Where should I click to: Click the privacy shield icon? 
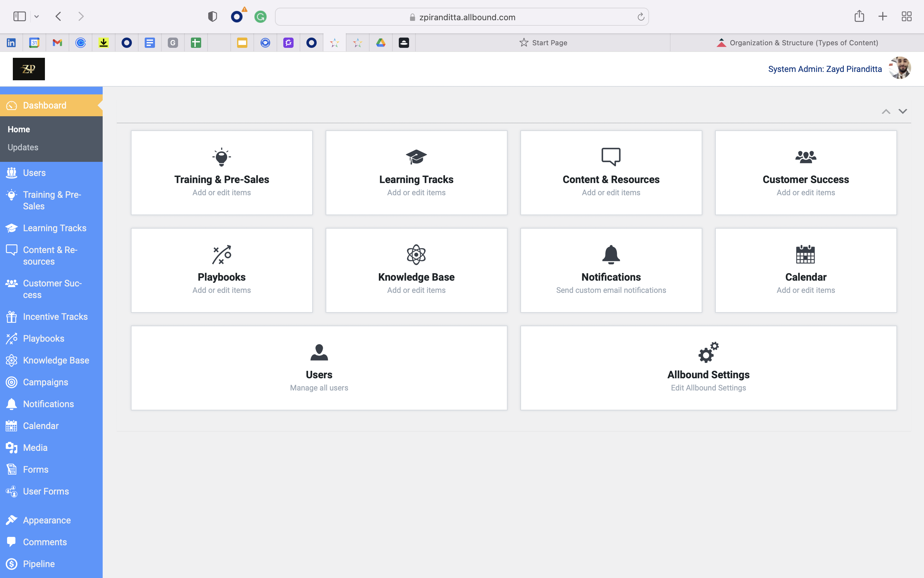(212, 16)
